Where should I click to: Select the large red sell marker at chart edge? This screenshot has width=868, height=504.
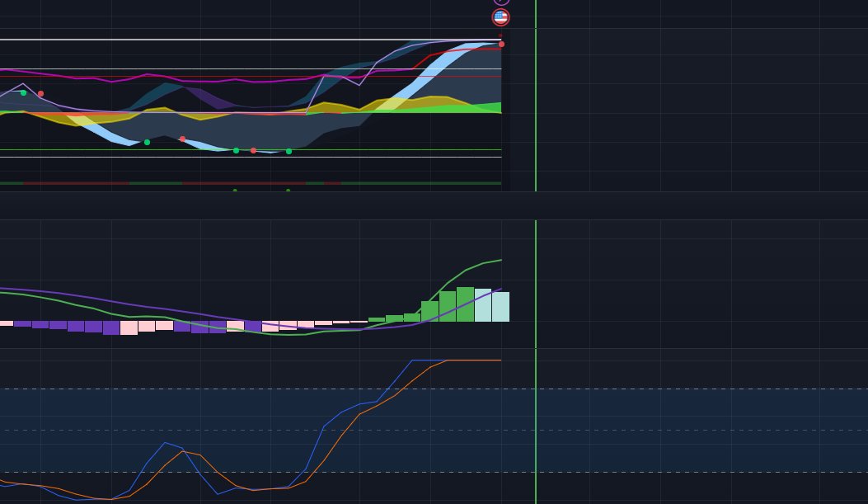[x=500, y=44]
